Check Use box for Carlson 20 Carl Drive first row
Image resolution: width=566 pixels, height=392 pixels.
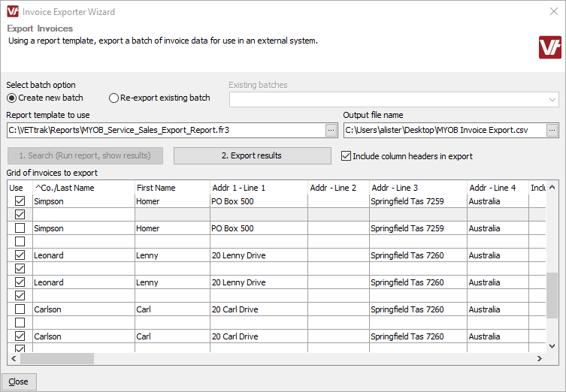tap(20, 309)
